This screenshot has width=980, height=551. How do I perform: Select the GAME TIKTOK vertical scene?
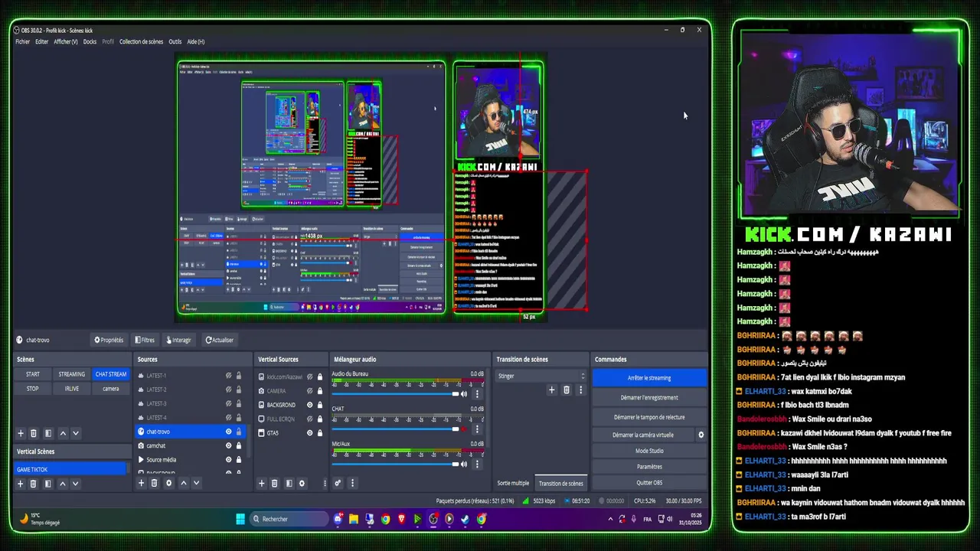[x=71, y=469]
